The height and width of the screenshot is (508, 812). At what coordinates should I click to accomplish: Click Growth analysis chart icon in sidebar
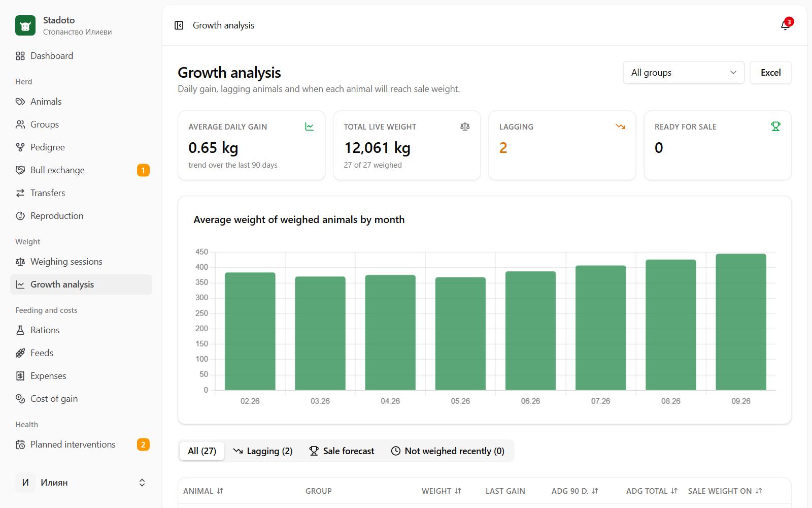[20, 284]
